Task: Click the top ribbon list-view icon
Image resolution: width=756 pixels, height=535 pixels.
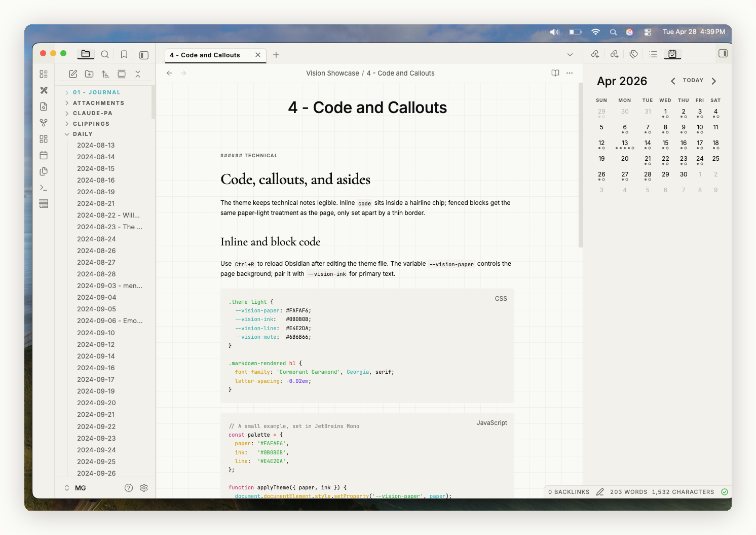Action: coord(44,74)
